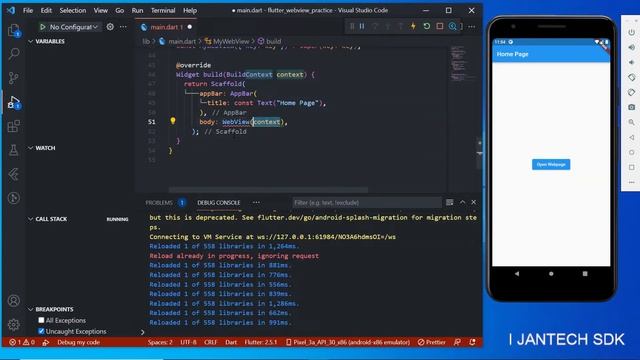Screen dimensions: 640x360
Task: Take emulator screenshot with camera icon
Action: (631, 107)
